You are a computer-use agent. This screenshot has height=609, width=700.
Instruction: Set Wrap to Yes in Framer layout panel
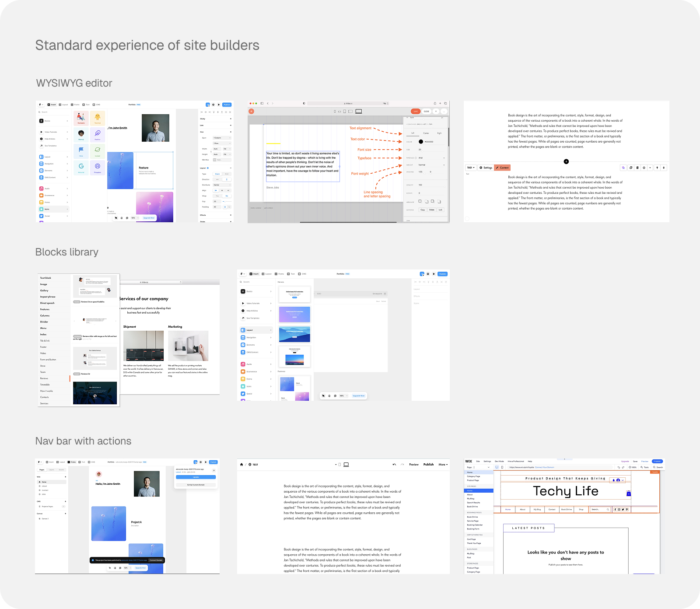tap(217, 196)
